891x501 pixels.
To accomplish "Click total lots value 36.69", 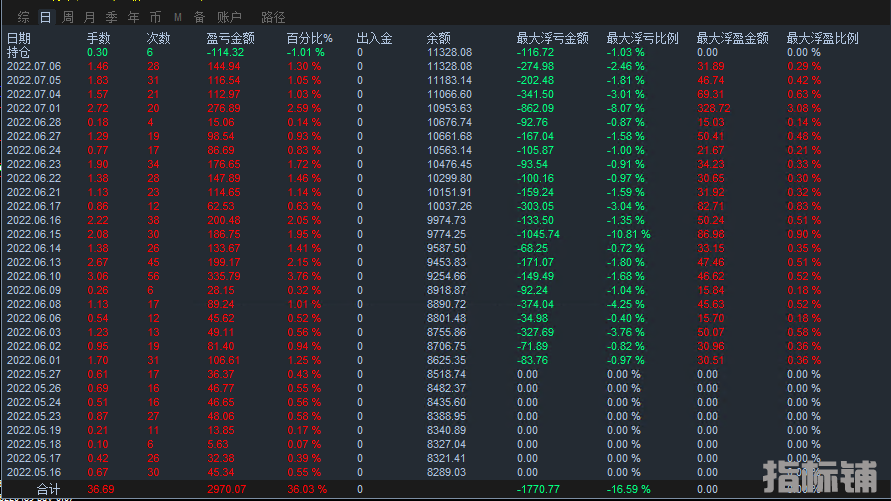I will [101, 490].
